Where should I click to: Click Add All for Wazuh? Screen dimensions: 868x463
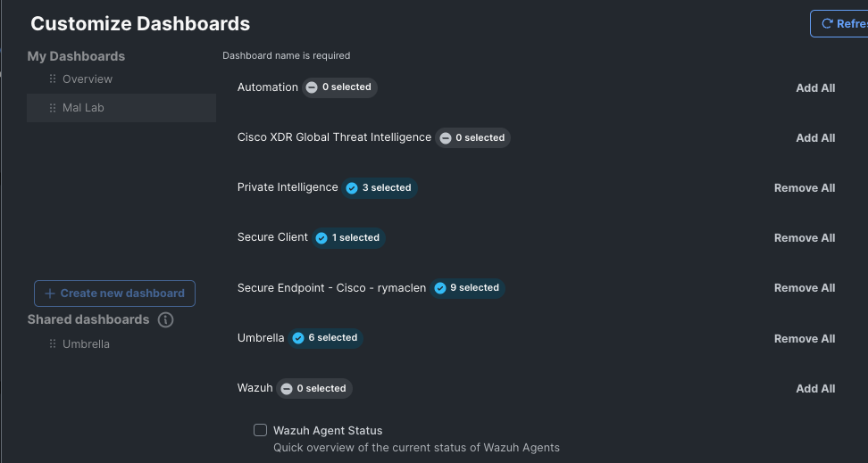point(815,389)
